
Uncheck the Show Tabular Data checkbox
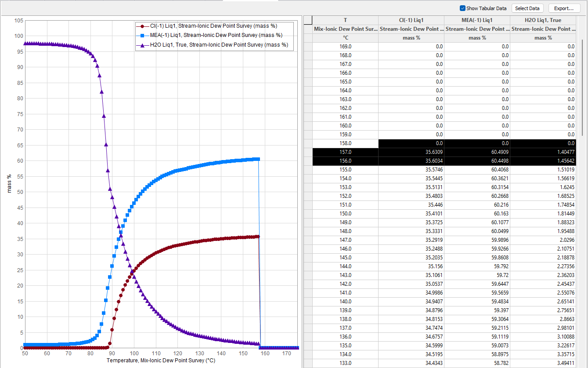pos(462,8)
